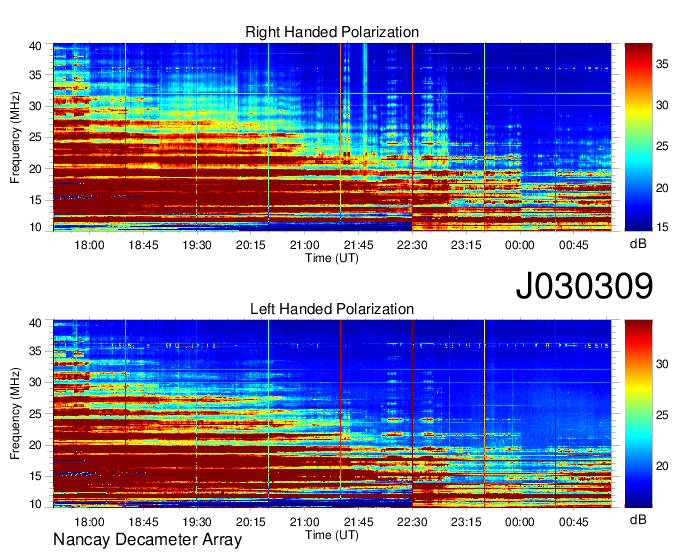This screenshot has width=680, height=552.
Task: Click "20" on the Right Handed frequency axis
Action: 35,169
